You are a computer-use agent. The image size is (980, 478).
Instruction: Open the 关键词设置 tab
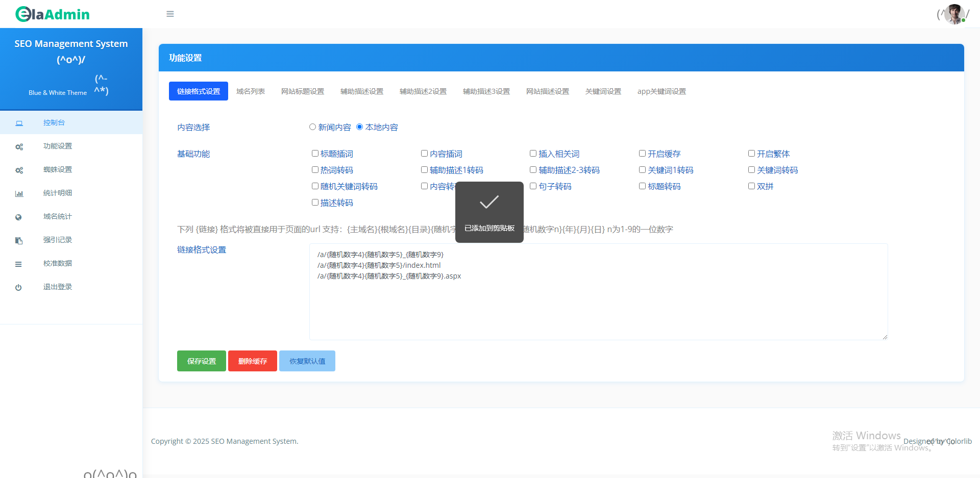pos(603,91)
